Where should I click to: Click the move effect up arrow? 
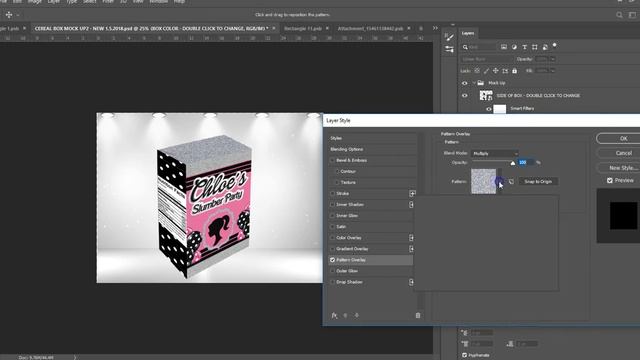[x=345, y=316]
